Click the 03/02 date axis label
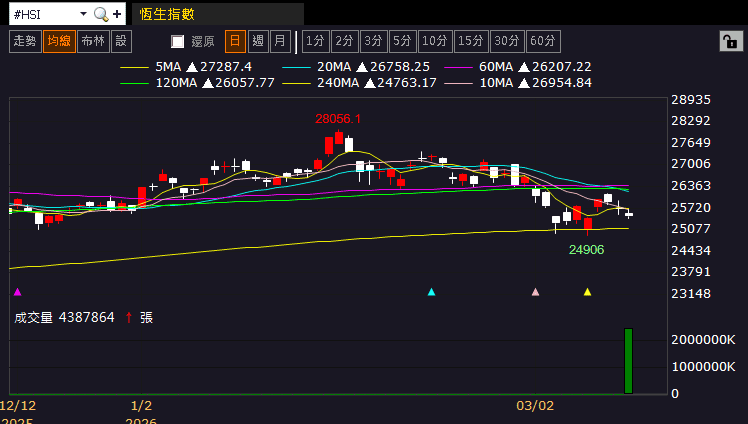 535,406
